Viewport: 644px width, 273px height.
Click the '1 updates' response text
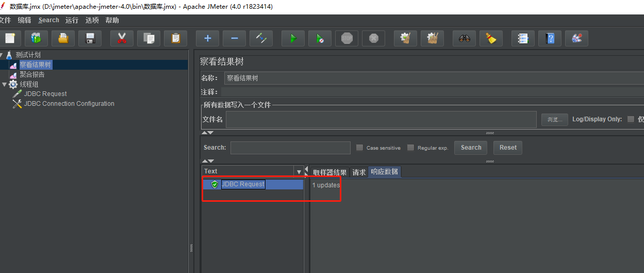(x=326, y=185)
